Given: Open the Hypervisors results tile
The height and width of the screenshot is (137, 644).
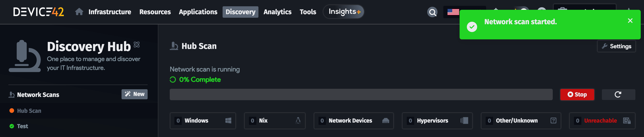Looking at the screenshot, I should [x=437, y=121].
